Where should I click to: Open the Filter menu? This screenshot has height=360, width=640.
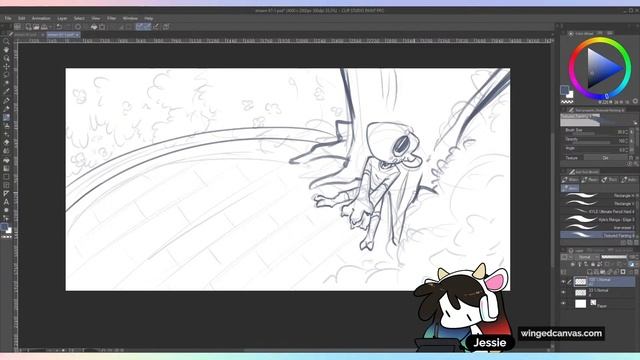point(111,18)
